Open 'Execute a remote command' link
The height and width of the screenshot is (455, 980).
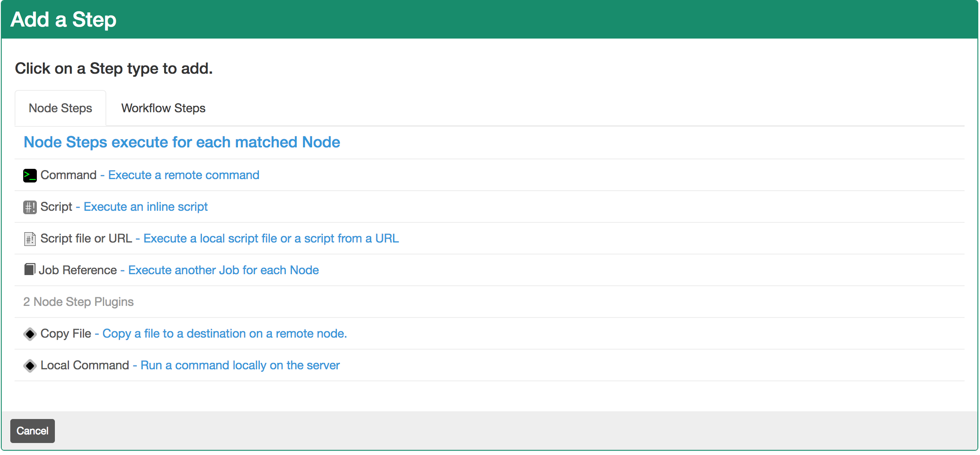click(183, 175)
